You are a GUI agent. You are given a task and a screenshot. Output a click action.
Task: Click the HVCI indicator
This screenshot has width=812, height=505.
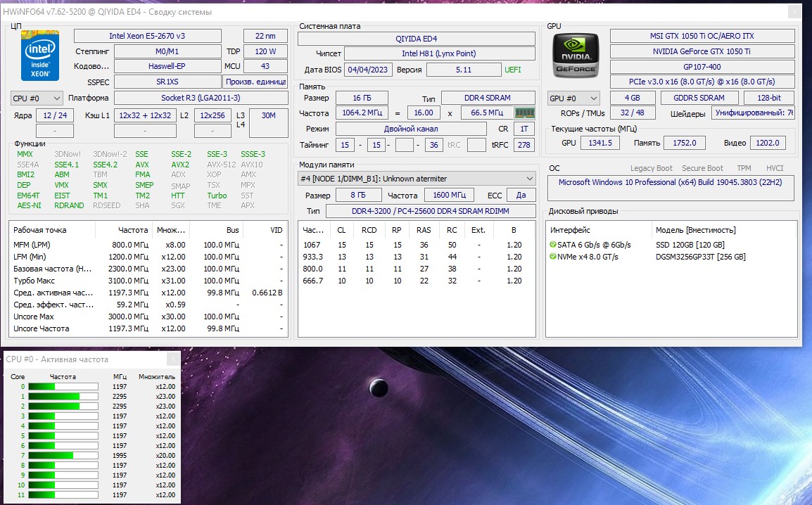(x=775, y=168)
